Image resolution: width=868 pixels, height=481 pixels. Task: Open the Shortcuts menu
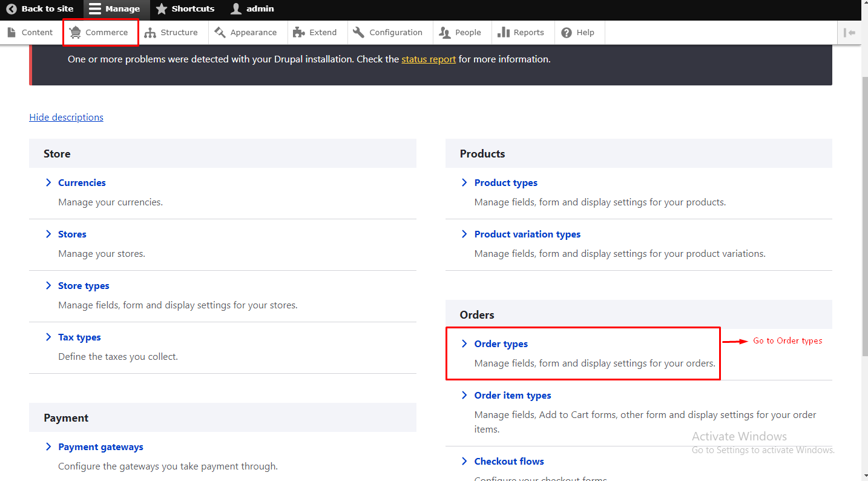pyautogui.click(x=185, y=9)
